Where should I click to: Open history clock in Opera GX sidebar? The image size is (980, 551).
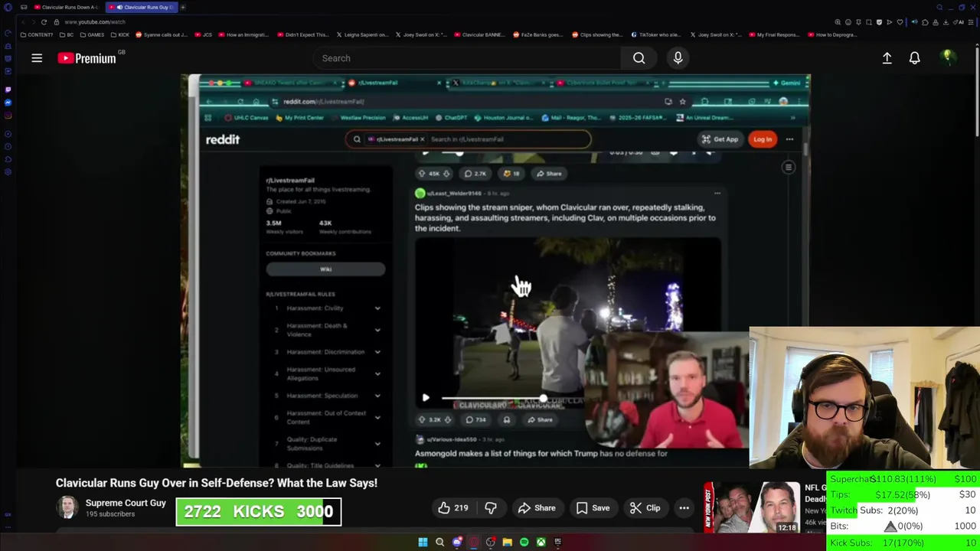8,145
